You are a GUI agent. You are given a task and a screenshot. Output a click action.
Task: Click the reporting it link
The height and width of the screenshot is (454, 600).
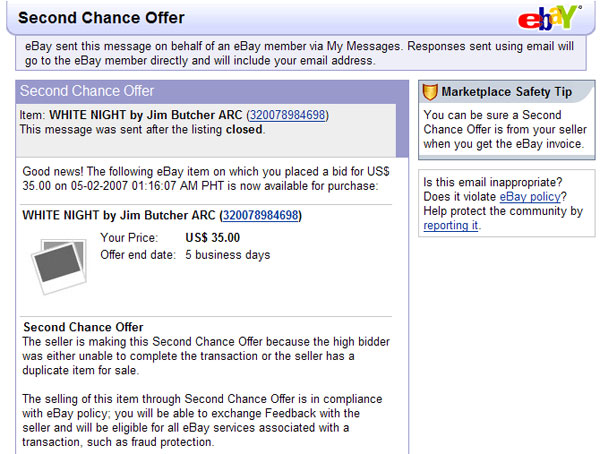pyautogui.click(x=450, y=225)
